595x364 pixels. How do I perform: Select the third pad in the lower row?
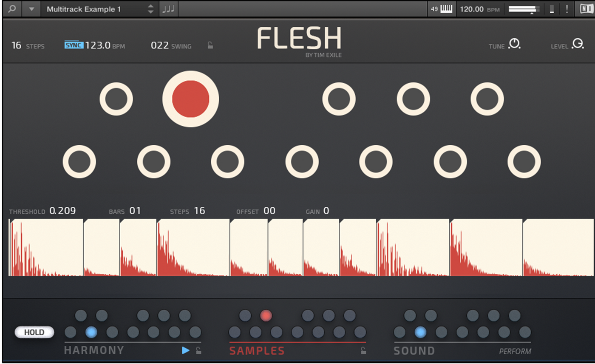tap(227, 161)
